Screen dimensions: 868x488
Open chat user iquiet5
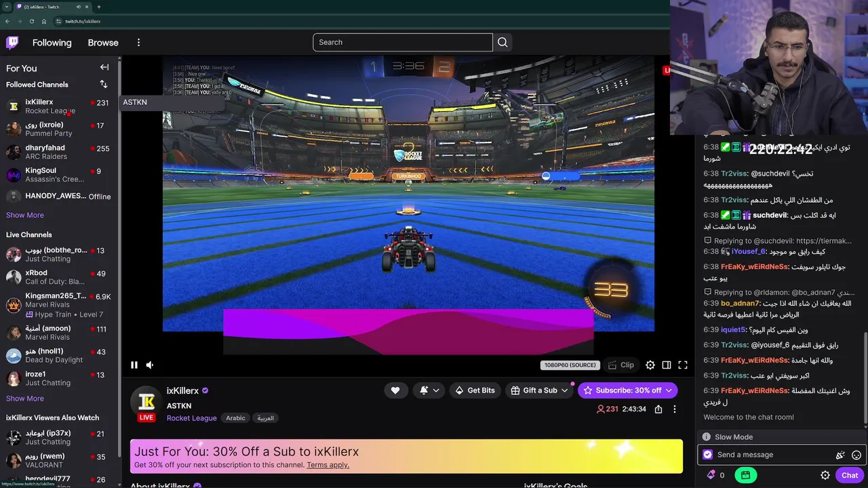(x=733, y=330)
